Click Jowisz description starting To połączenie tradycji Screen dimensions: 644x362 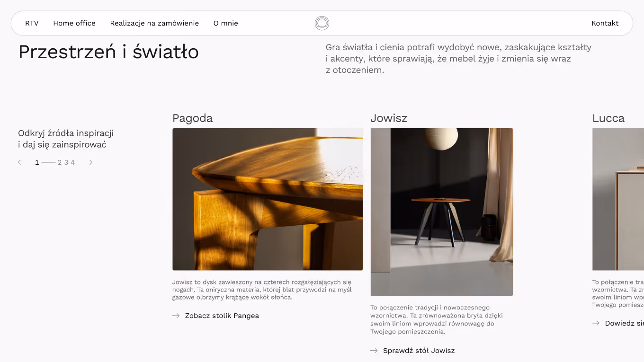click(x=437, y=320)
